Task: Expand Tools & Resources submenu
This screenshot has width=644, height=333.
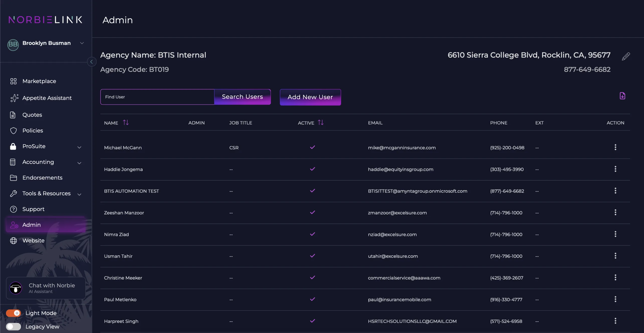Action: click(79, 194)
